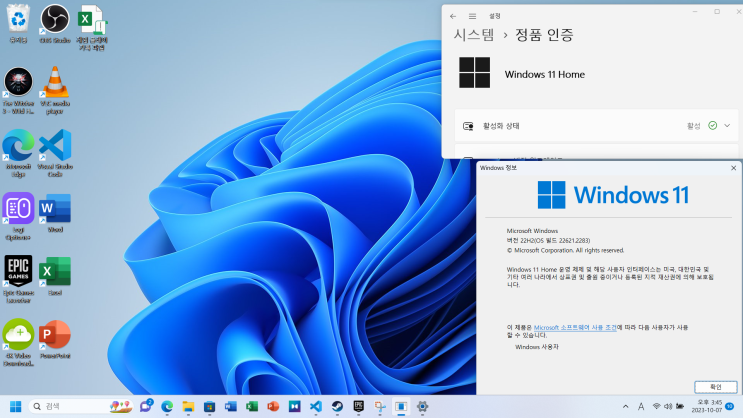Open Visual Studio Code desktop shortcut

(55, 154)
